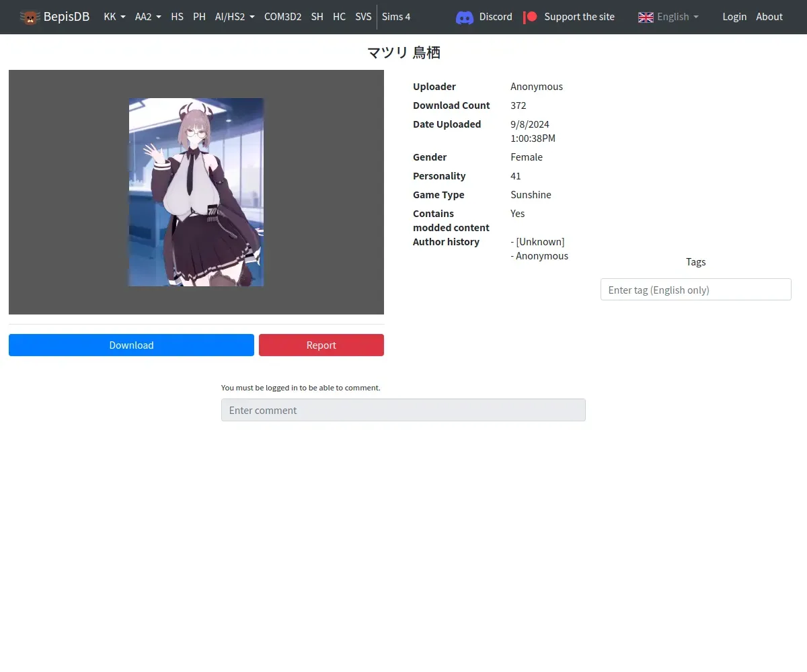Click the Author history label
The image size is (807, 672).
[x=446, y=242]
